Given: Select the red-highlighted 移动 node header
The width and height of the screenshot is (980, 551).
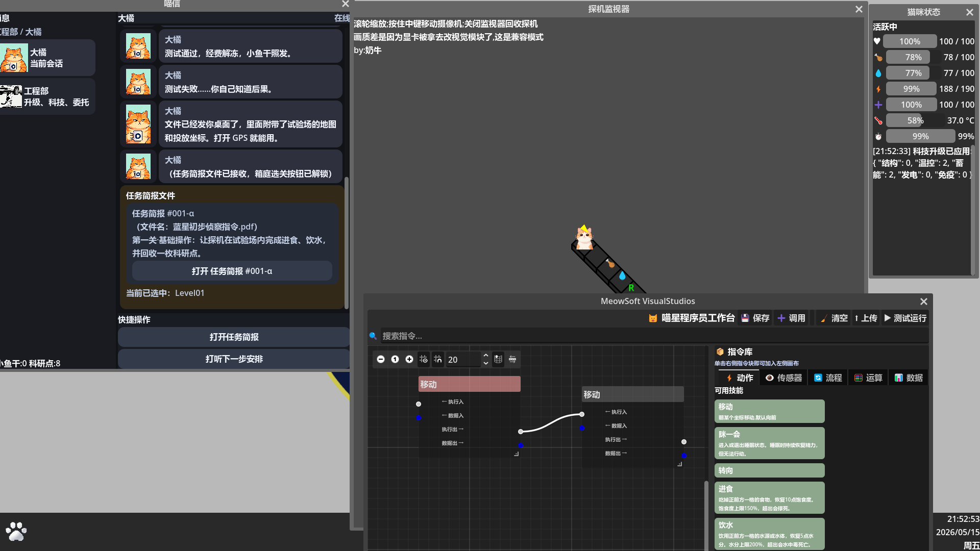Looking at the screenshot, I should [x=470, y=384].
